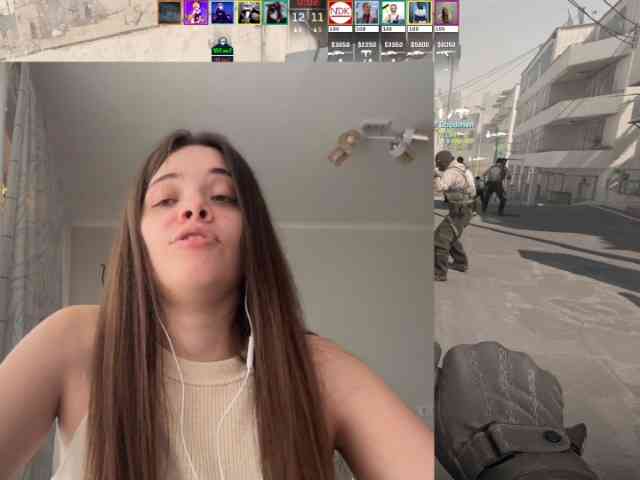Click the blue teammate name tag in the street
Image resolution: width=640 pixels, height=480 pixels.
click(456, 125)
